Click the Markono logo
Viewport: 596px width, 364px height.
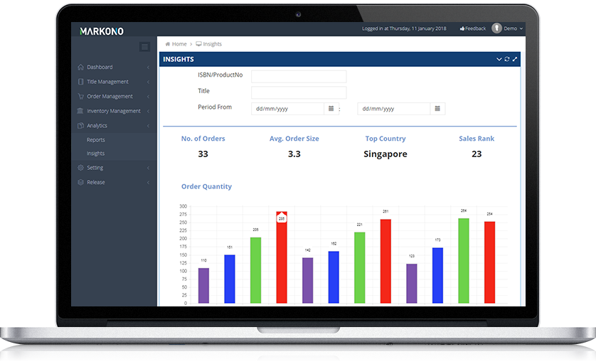[x=102, y=31]
